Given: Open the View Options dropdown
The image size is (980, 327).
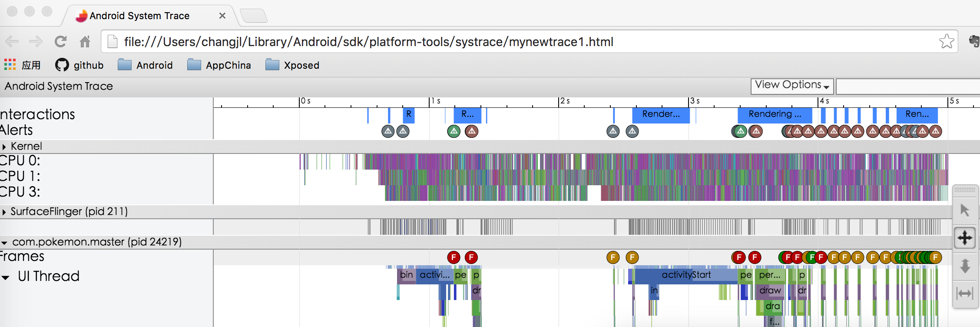Looking at the screenshot, I should [x=792, y=86].
